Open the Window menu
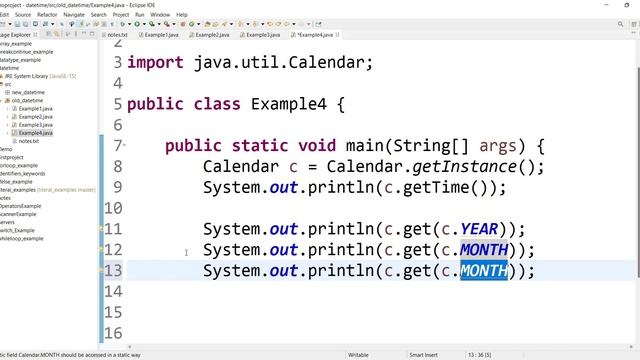The image size is (640, 360). tap(160, 15)
